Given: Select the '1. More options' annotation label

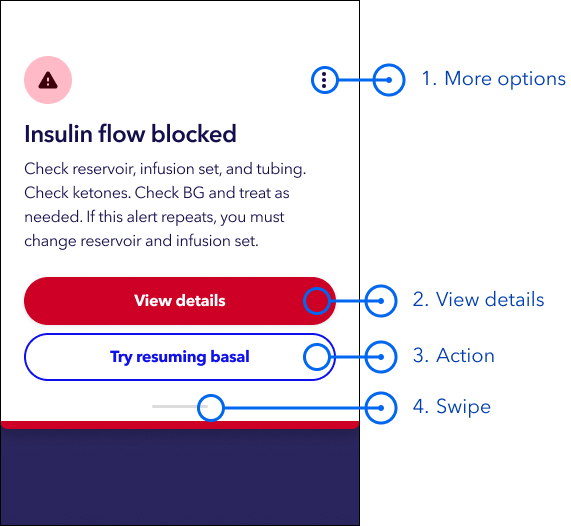Looking at the screenshot, I should pyautogui.click(x=494, y=79).
